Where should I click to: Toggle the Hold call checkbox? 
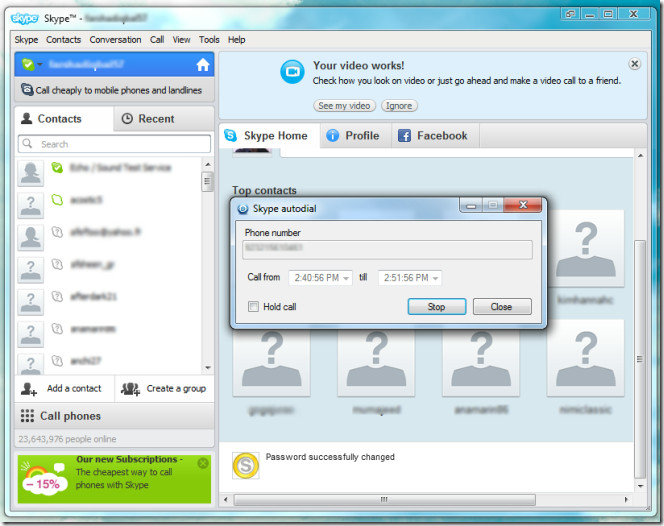click(253, 306)
